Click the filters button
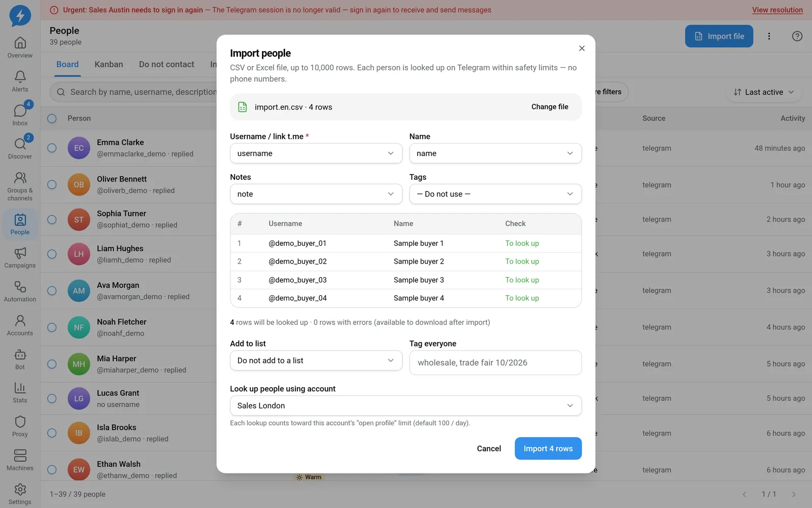 tap(611, 92)
